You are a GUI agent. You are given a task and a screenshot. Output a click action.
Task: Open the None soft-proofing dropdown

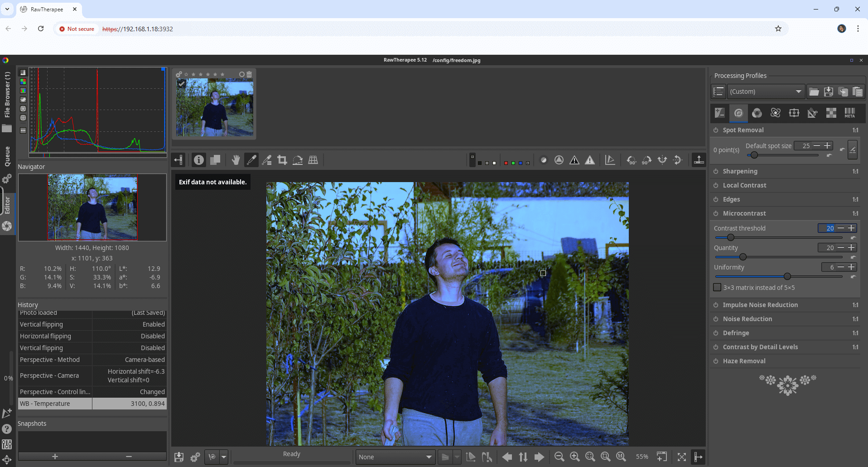pyautogui.click(x=395, y=457)
